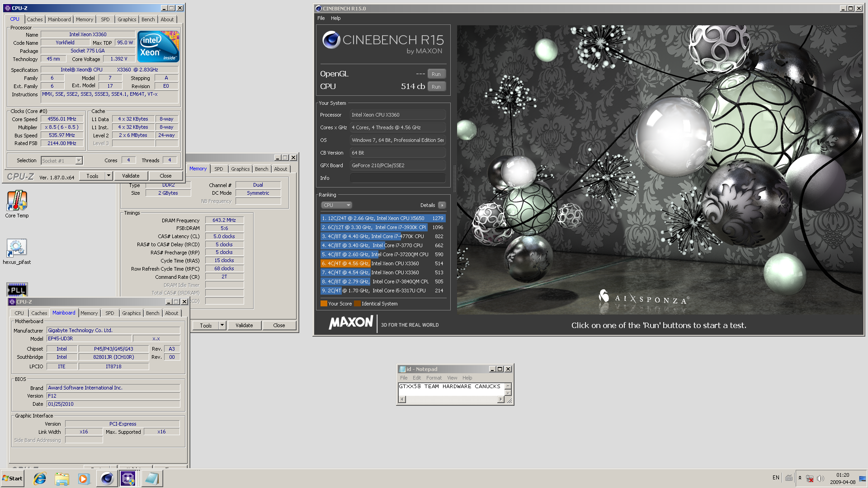Viewport: 868px width, 488px height.
Task: Click the EN language indicator
Action: tap(776, 478)
